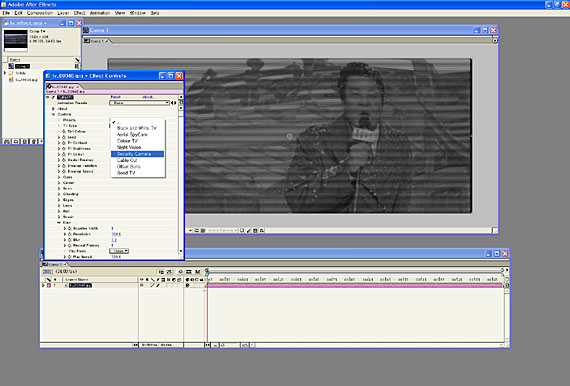Switch to the Comp 1 tab in Timeline
The height and width of the screenshot is (386, 570).
tap(55, 264)
